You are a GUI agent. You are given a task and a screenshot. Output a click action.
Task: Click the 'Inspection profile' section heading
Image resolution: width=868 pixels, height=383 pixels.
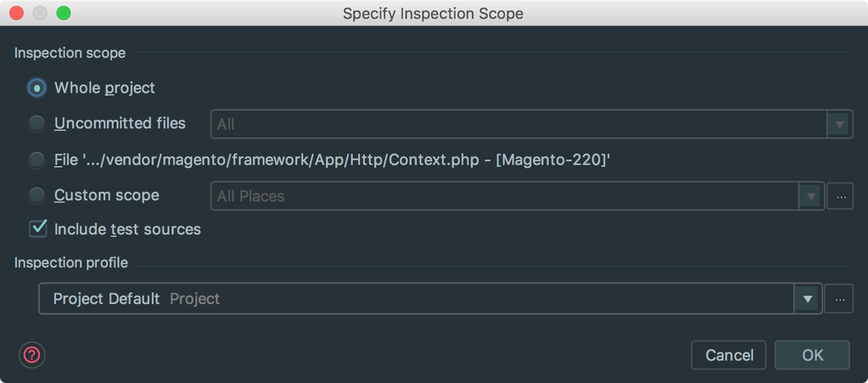[x=71, y=263]
